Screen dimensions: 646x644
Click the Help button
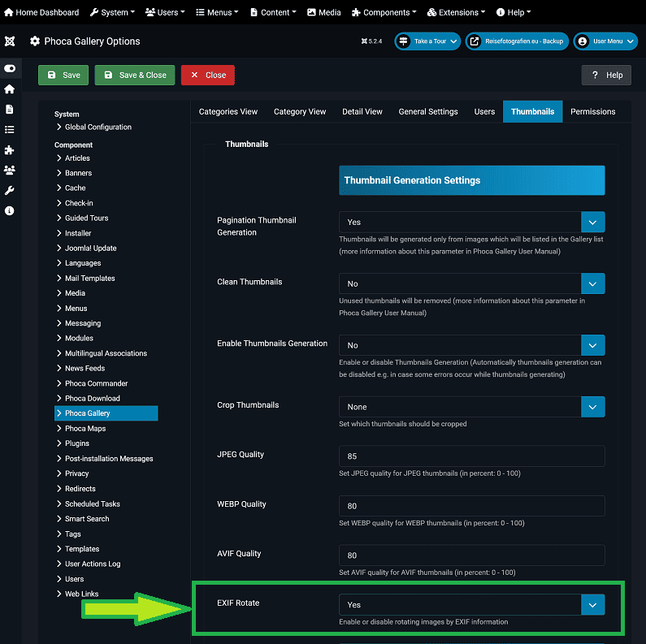(606, 76)
